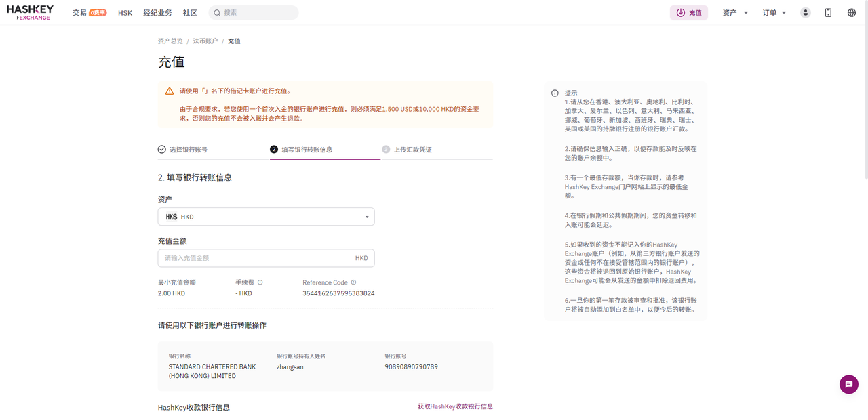Open the 经纪业务 navigation item
This screenshot has width=868, height=420.
[157, 13]
